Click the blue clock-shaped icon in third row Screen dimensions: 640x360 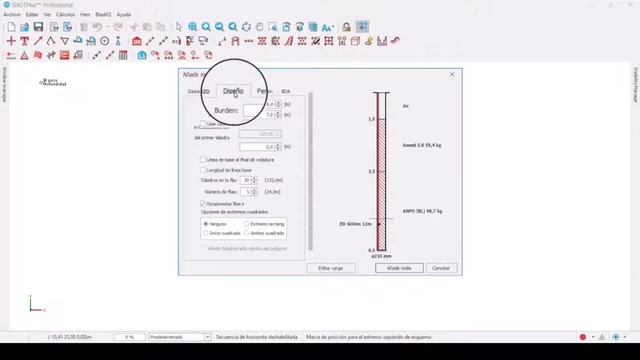tap(142, 55)
